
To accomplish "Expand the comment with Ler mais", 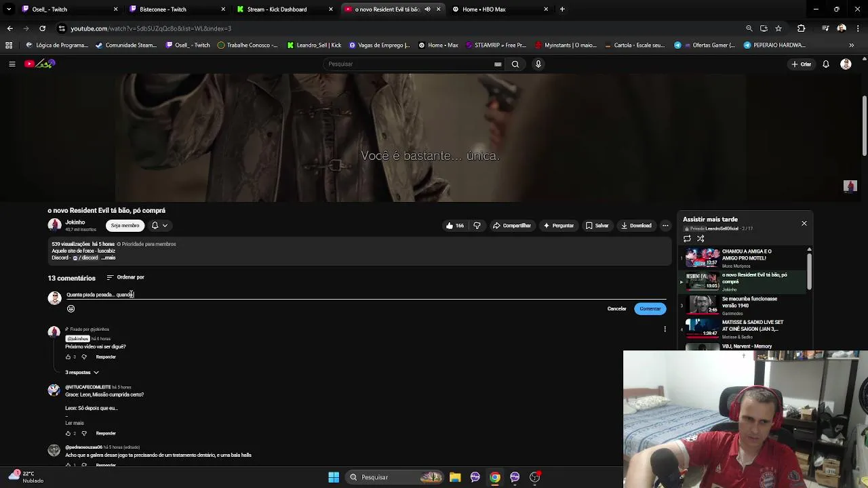I will click(x=75, y=423).
